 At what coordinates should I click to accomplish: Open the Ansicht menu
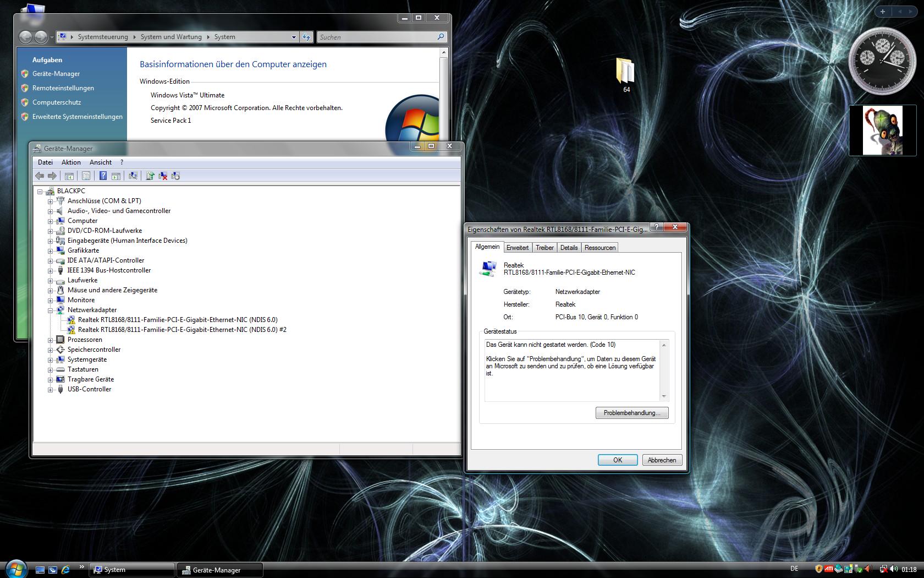(101, 162)
